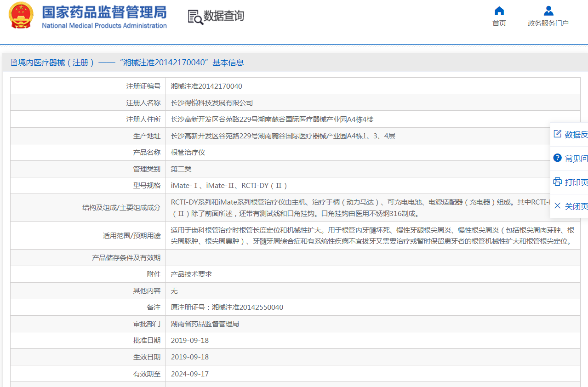Click the 原注册证号 remark in 备注 row
588x387 pixels.
(x=227, y=307)
